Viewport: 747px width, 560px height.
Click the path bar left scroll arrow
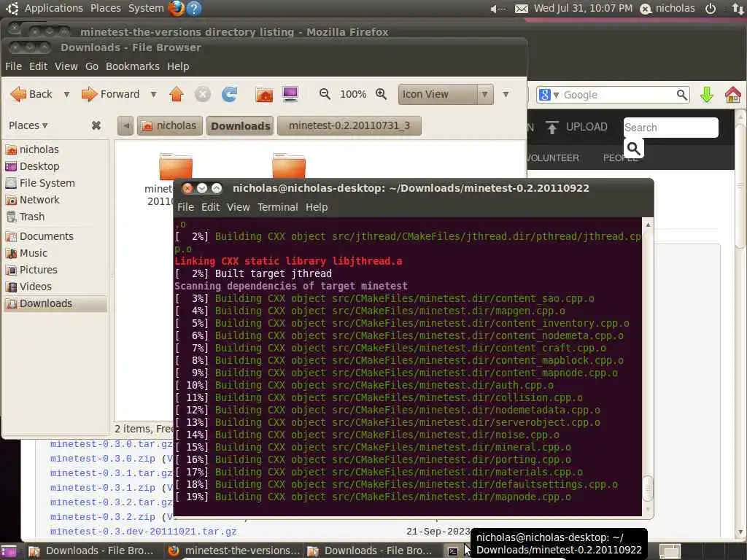125,125
